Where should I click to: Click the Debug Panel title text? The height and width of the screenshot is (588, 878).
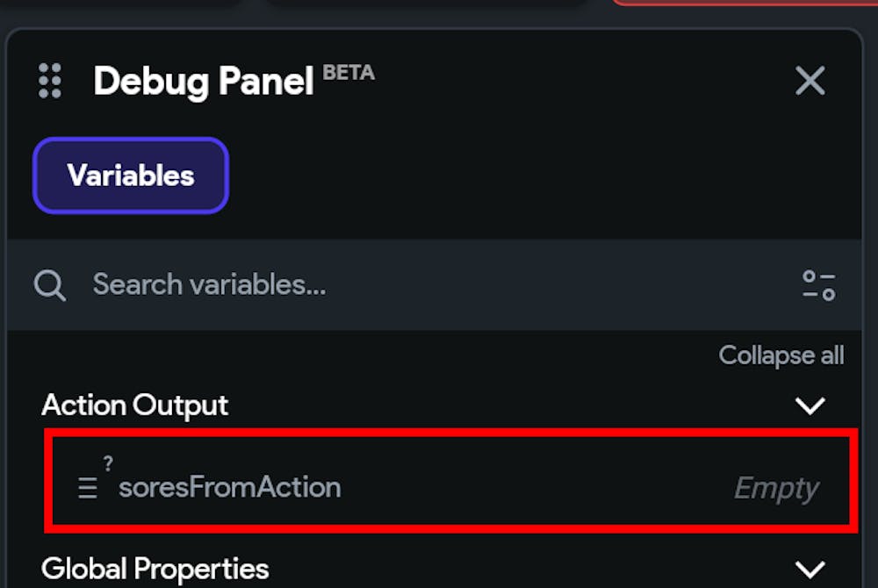pos(203,82)
